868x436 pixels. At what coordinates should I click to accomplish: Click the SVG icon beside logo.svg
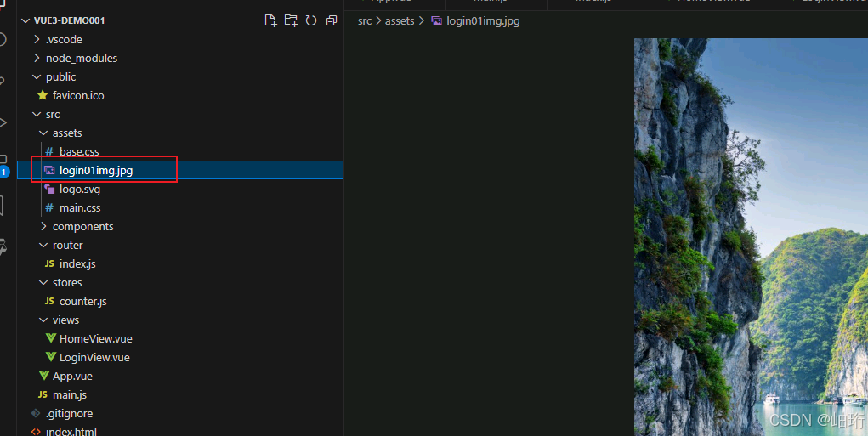[49, 190]
